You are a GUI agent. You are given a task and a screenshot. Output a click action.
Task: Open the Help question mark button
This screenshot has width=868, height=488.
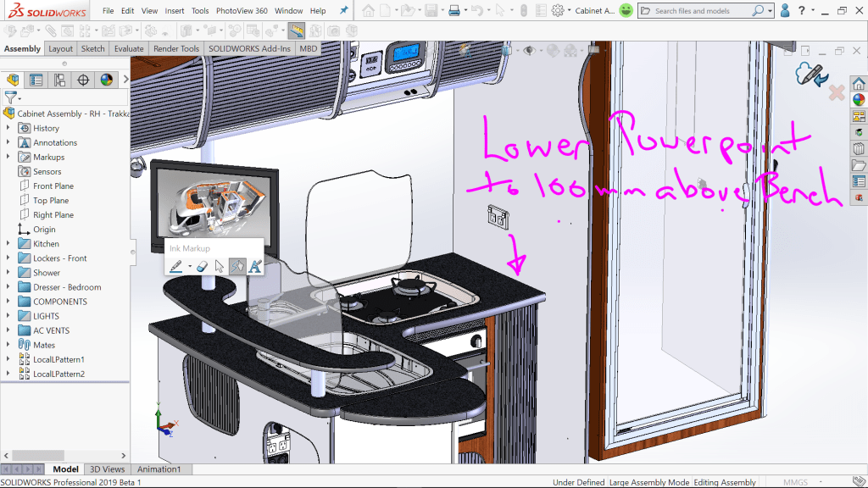801,11
